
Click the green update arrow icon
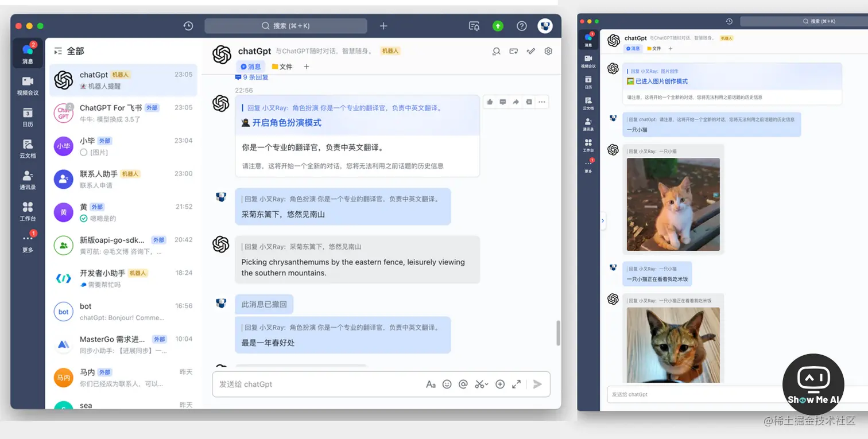[498, 26]
